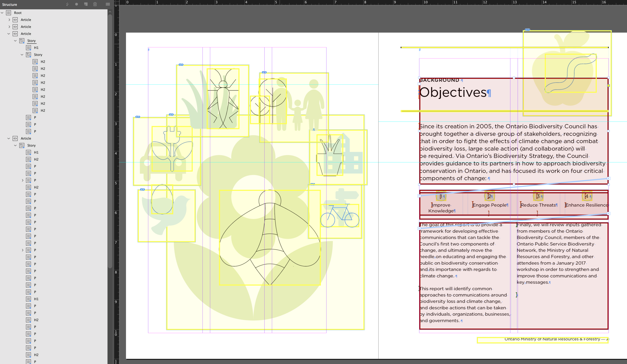The height and width of the screenshot is (364, 627).
Task: Click the first Article element tag icon
Action: [15, 20]
